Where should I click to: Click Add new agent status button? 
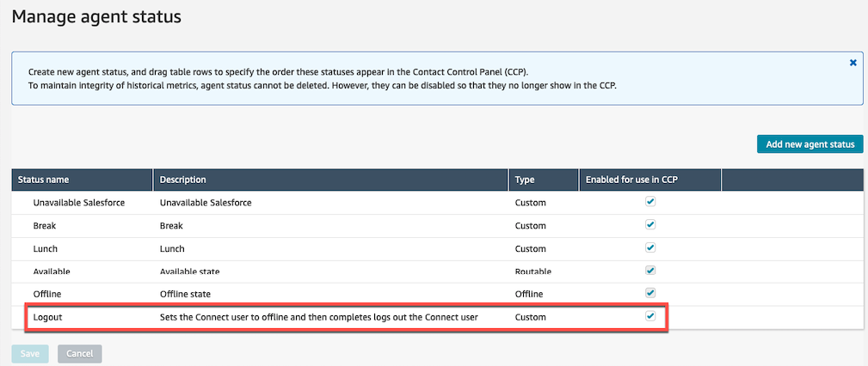(x=810, y=144)
